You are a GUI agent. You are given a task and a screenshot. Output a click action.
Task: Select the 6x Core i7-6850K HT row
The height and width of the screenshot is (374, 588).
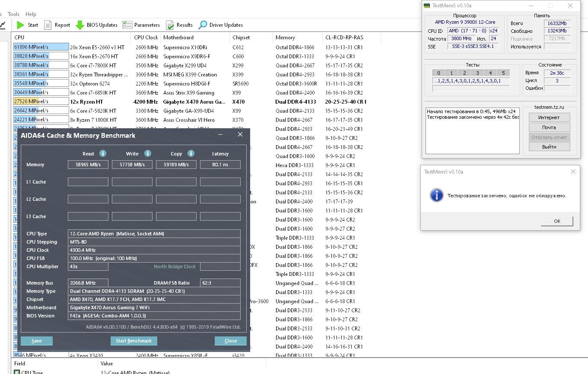coord(197,92)
